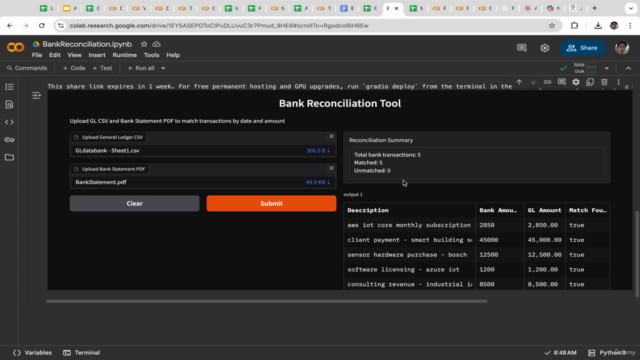Open the Chrome three-dot menu
This screenshot has width=640, height=360.
[630, 25]
